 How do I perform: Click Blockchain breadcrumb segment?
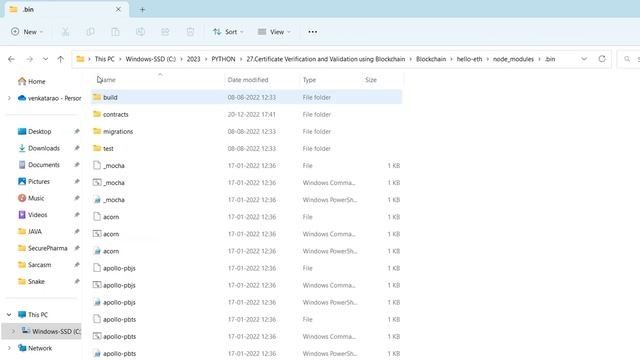(431, 59)
